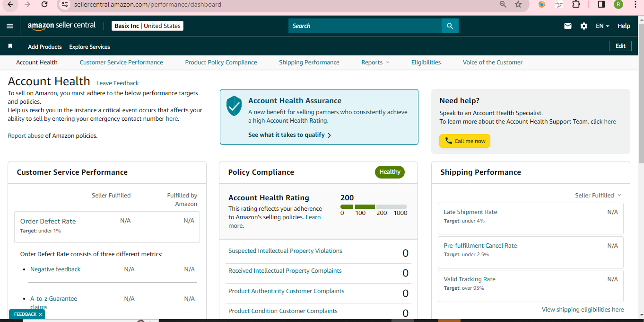Open site information icon in address bar
Screen dimensions: 644x322
65,4
